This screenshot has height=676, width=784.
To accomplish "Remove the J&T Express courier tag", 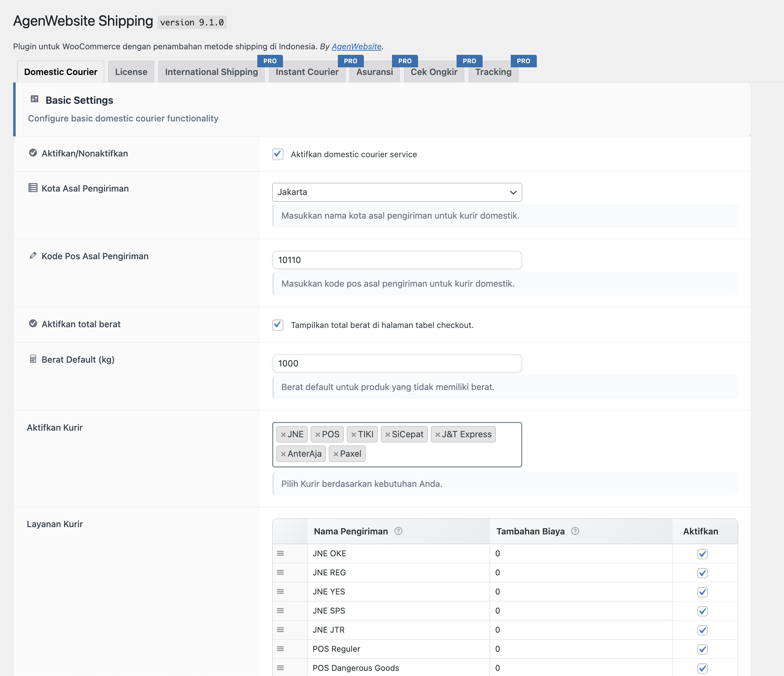I will pos(437,435).
